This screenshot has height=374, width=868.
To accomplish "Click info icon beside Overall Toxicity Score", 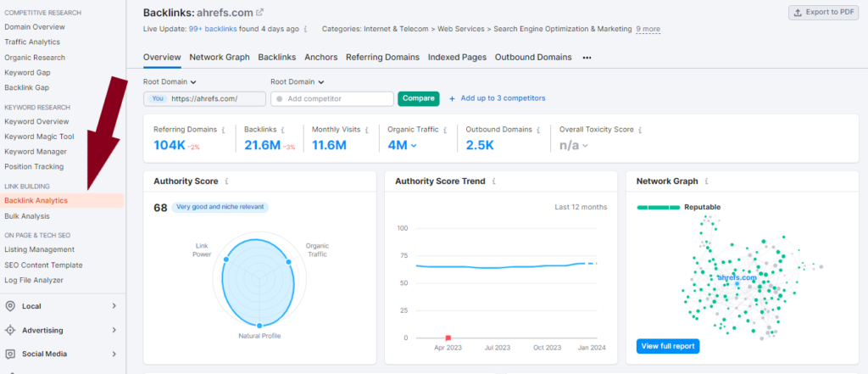I will coord(640,130).
